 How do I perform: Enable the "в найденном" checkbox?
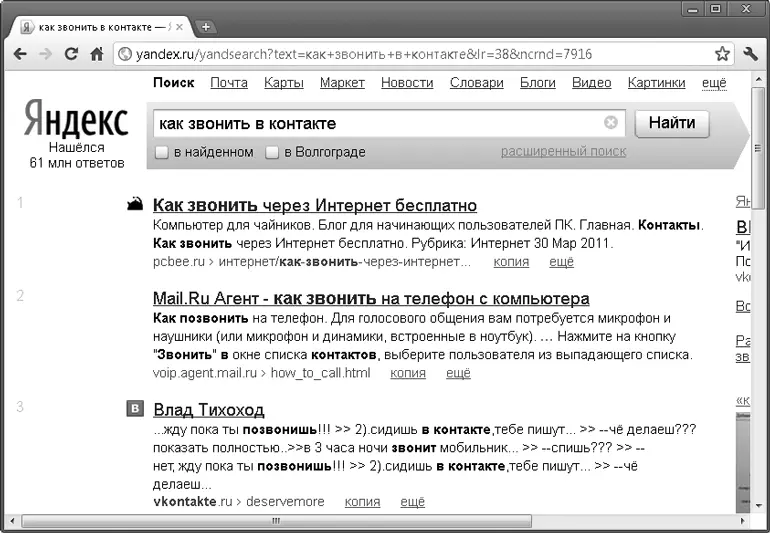pos(162,152)
